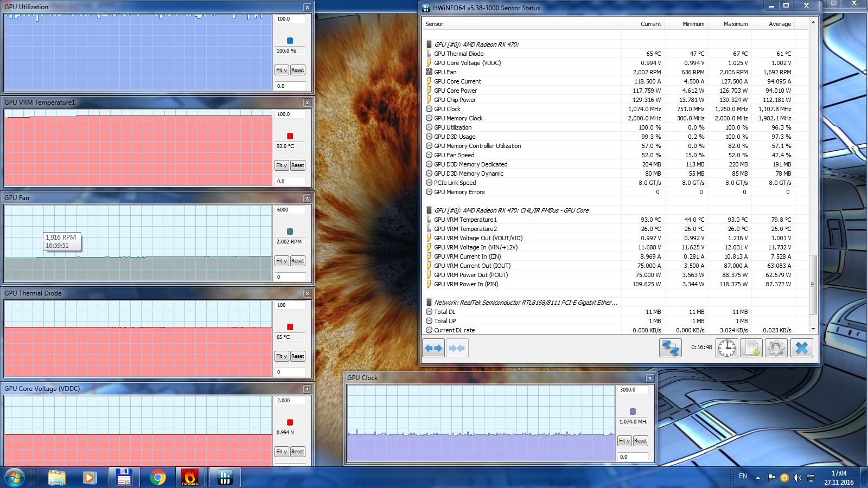
Task: Switch to FurMark in the taskbar
Action: click(x=190, y=477)
